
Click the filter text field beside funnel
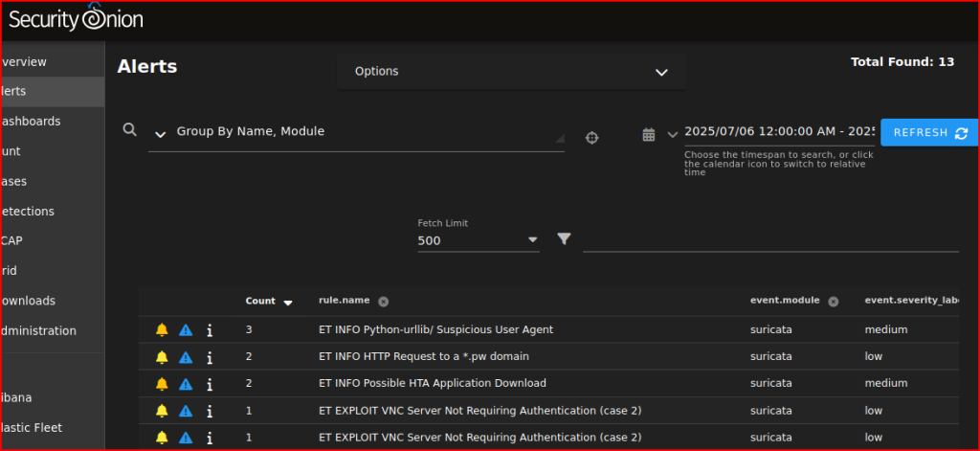769,239
